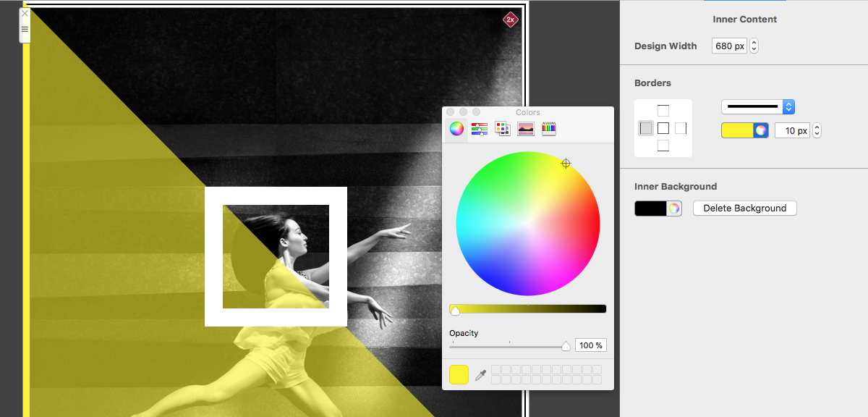Click the 2x retina badge icon

pyautogui.click(x=511, y=20)
